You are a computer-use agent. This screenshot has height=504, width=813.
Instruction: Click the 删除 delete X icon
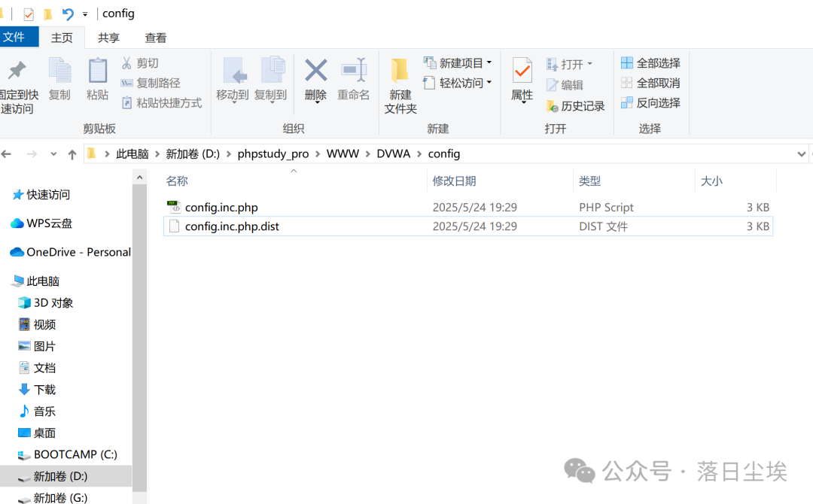point(315,71)
